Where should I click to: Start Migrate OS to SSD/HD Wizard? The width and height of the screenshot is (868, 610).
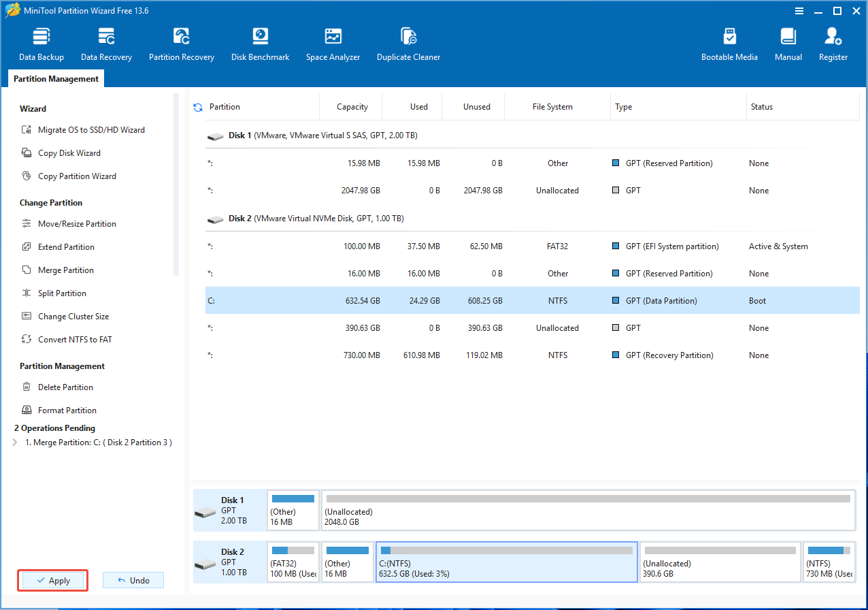(x=83, y=130)
